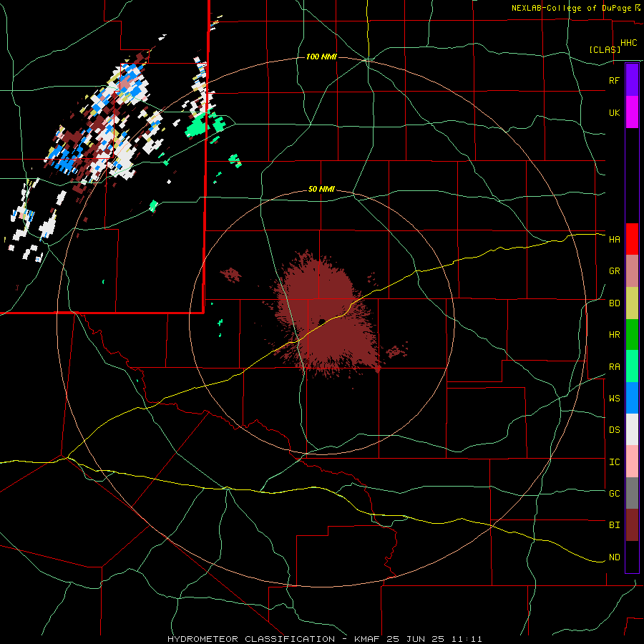This screenshot has width=644, height=644.
Task: Click the UK magenta legend swatch
Action: [632, 112]
